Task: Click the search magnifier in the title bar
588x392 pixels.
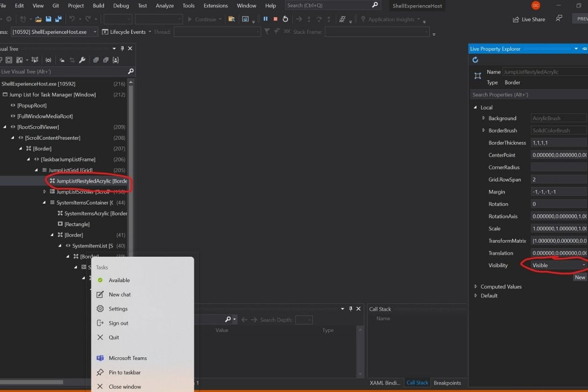Action: pos(375,5)
